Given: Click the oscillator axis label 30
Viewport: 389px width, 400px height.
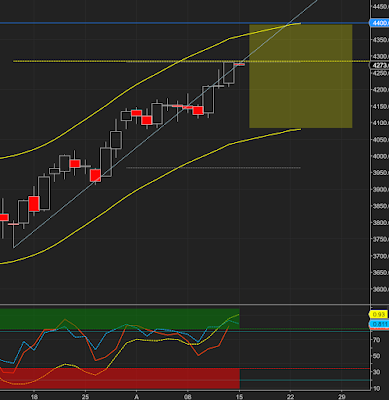Looking at the screenshot, I should coord(377,372).
